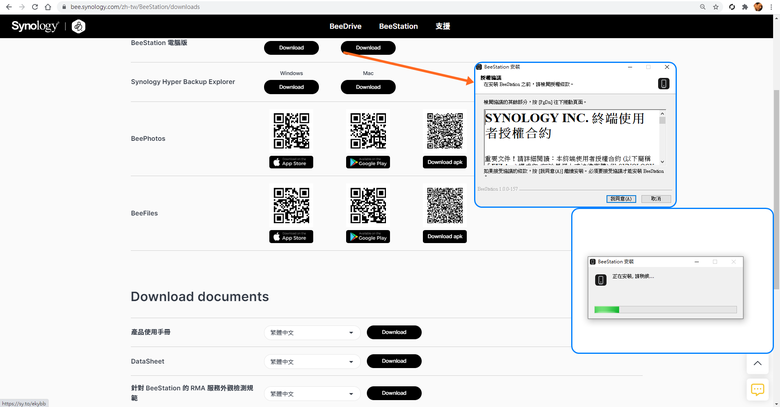
Task: Click BeePhotos apk QR code
Action: (445, 131)
